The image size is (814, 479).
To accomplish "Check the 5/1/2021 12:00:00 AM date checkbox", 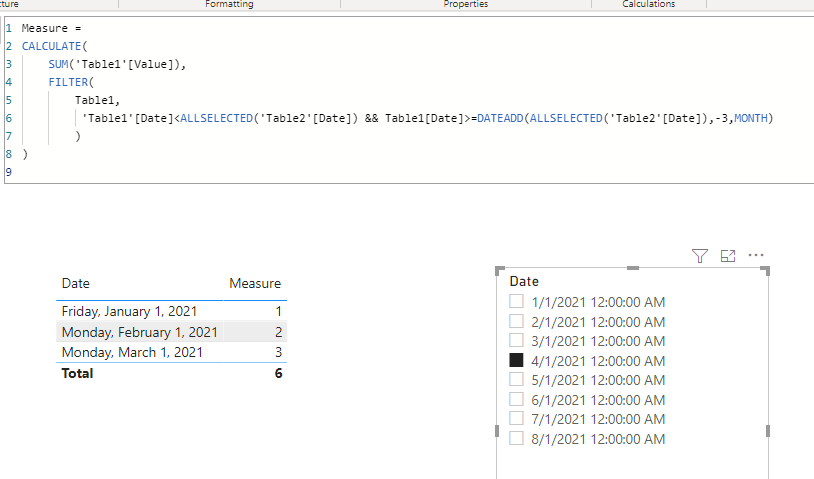I will coord(516,379).
